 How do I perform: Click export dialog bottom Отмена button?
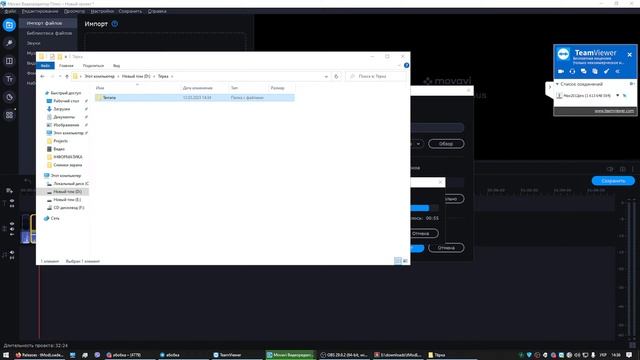(x=446, y=248)
